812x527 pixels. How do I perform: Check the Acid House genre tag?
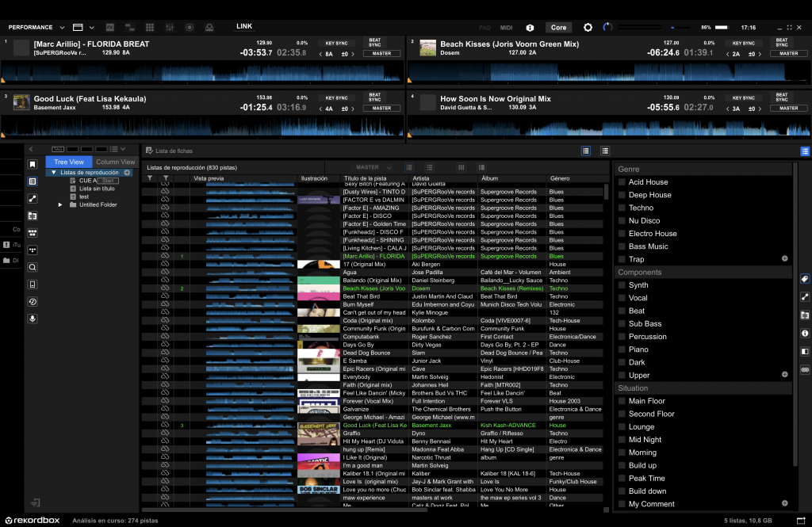622,182
